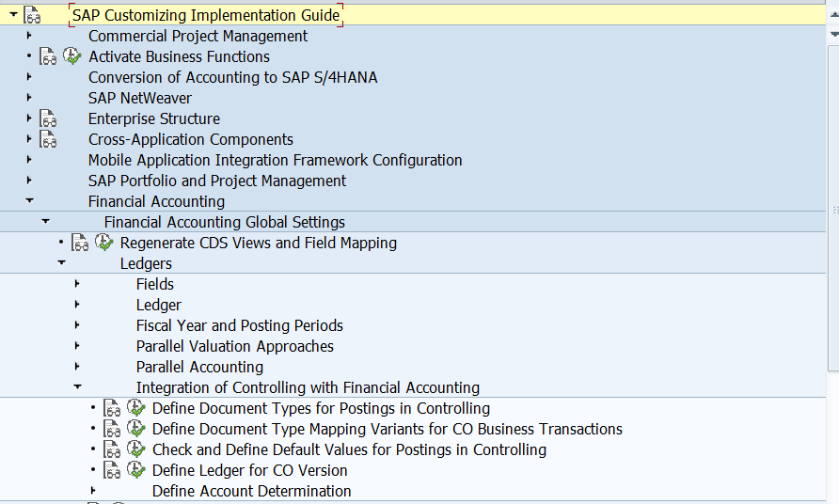This screenshot has width=839, height=504.
Task: Execute Regenerate CDS Views and Field Mapping activity
Action: [103, 242]
